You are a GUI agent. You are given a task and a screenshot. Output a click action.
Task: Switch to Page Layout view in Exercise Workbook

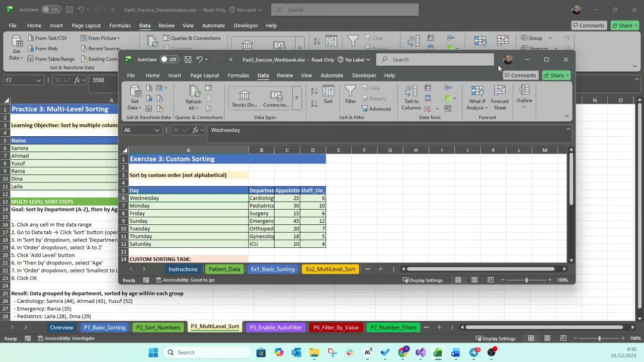[474, 280]
